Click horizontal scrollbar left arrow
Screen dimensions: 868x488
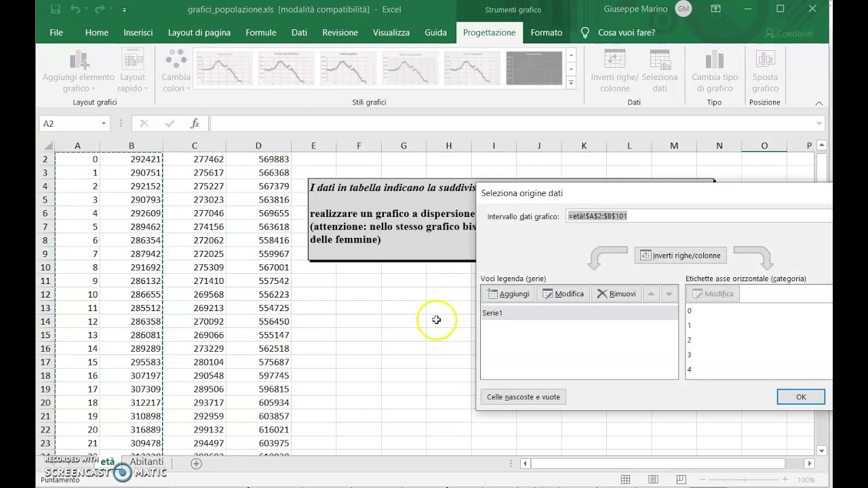tap(525, 464)
